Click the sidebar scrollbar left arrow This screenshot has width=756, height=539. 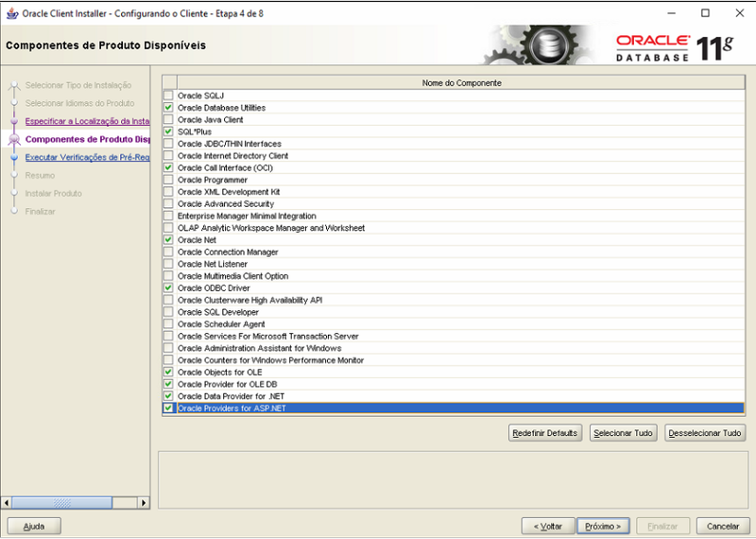7,503
